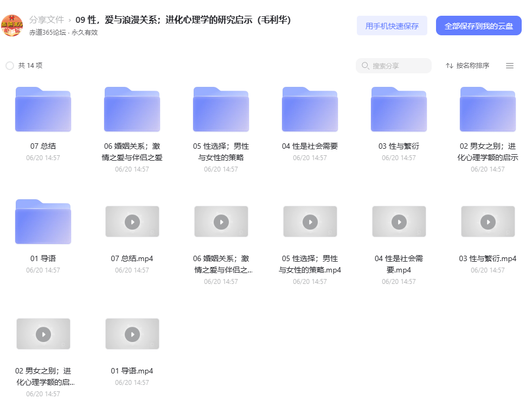Focus the 搜索分享 search field
Screen dimensions: 532x399
tap(394, 66)
